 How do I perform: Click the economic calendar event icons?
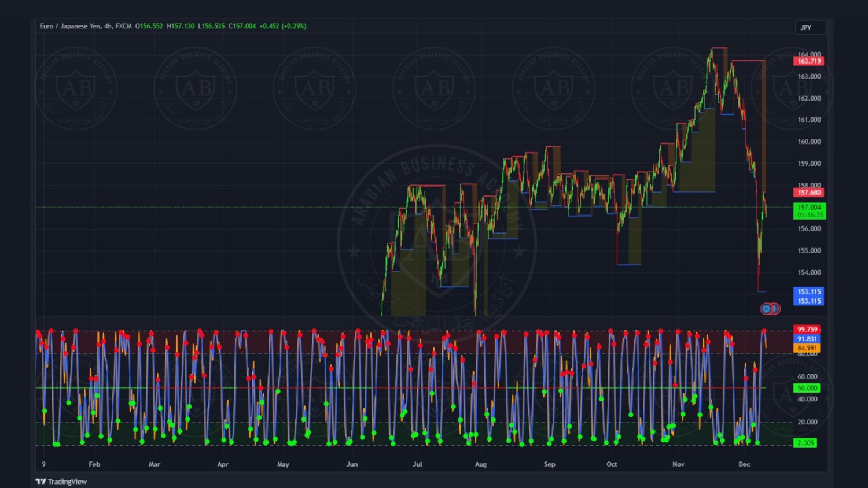tap(770, 309)
